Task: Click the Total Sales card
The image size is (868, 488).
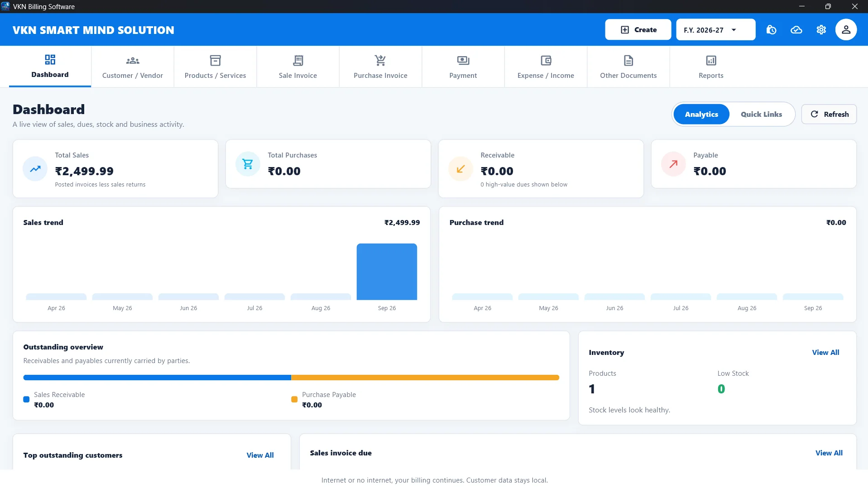Action: (115, 168)
